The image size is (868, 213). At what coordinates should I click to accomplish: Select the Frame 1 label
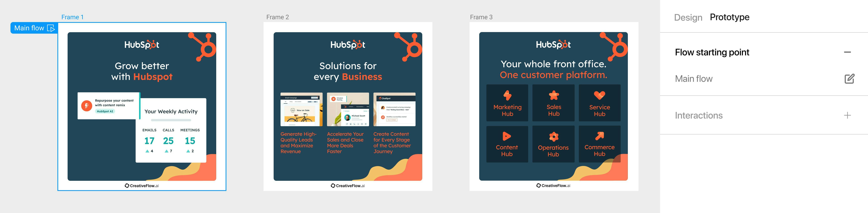(72, 17)
